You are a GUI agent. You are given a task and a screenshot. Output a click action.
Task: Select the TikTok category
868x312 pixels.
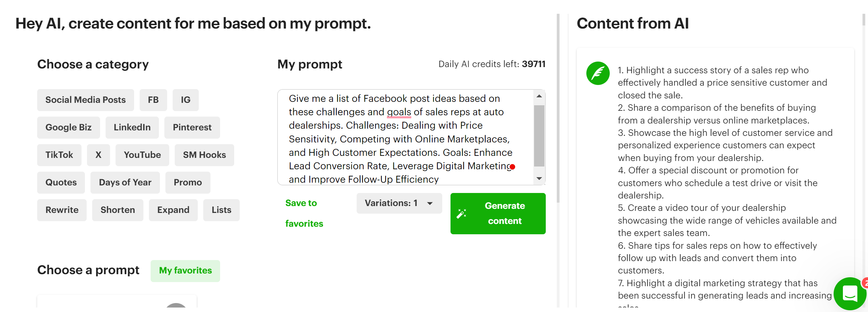[x=59, y=155]
